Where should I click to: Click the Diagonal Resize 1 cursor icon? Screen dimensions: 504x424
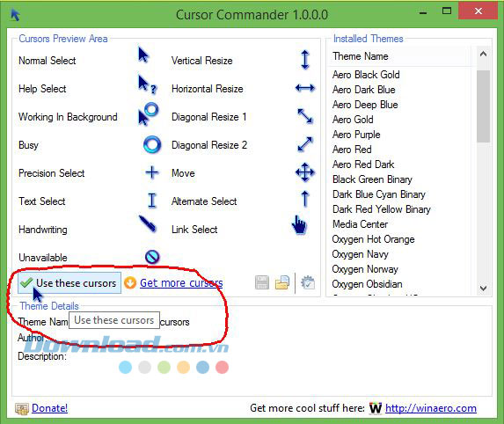point(304,116)
